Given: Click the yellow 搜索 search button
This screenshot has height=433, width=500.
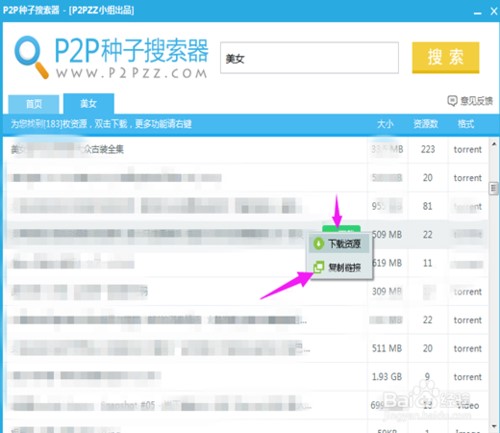Looking at the screenshot, I should (446, 57).
